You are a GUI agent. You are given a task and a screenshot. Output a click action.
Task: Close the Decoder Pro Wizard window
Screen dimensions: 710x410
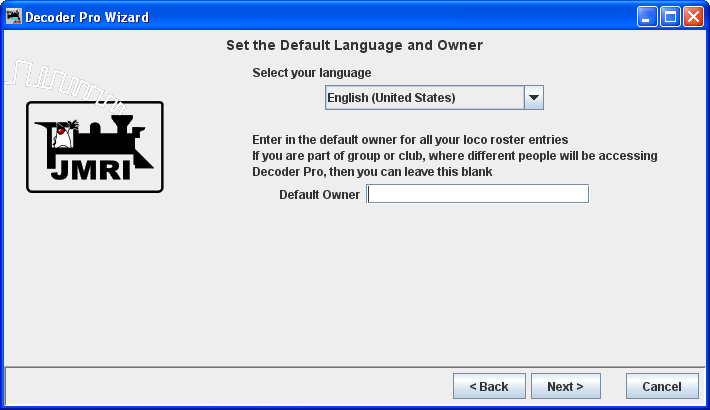pyautogui.click(x=693, y=17)
